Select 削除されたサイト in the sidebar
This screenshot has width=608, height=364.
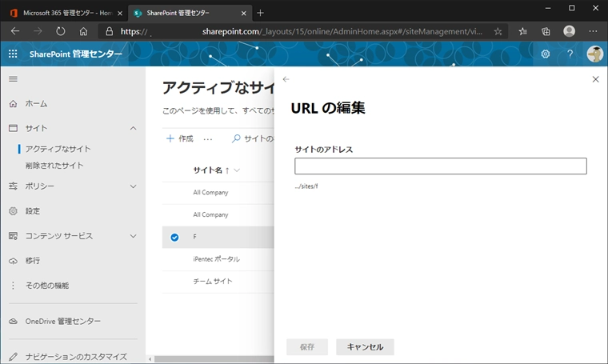[54, 166]
